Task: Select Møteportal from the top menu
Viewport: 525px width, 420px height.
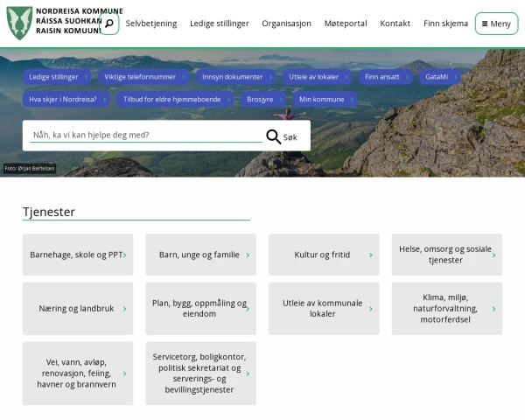Action: click(x=346, y=24)
